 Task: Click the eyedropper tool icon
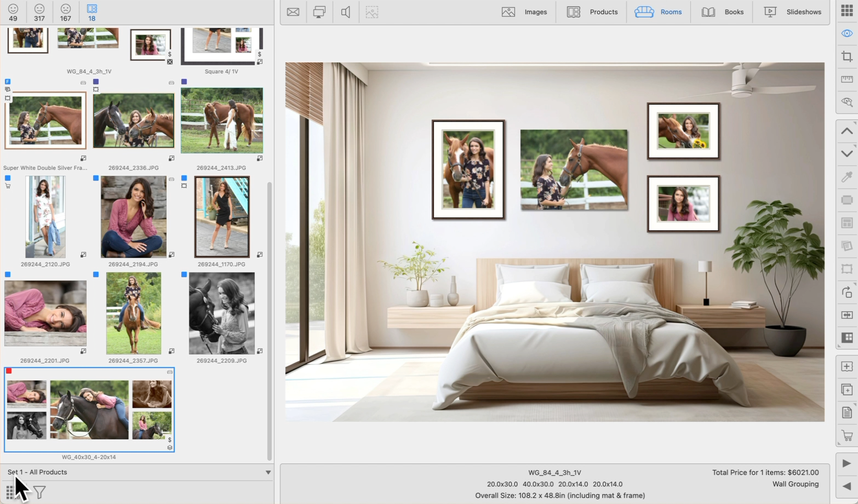tap(846, 177)
